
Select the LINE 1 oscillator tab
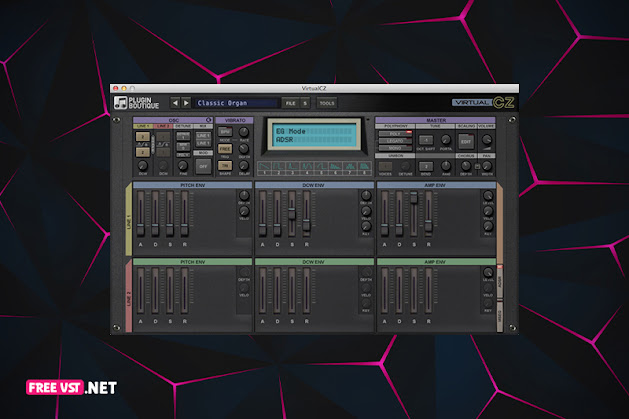pyautogui.click(x=143, y=126)
